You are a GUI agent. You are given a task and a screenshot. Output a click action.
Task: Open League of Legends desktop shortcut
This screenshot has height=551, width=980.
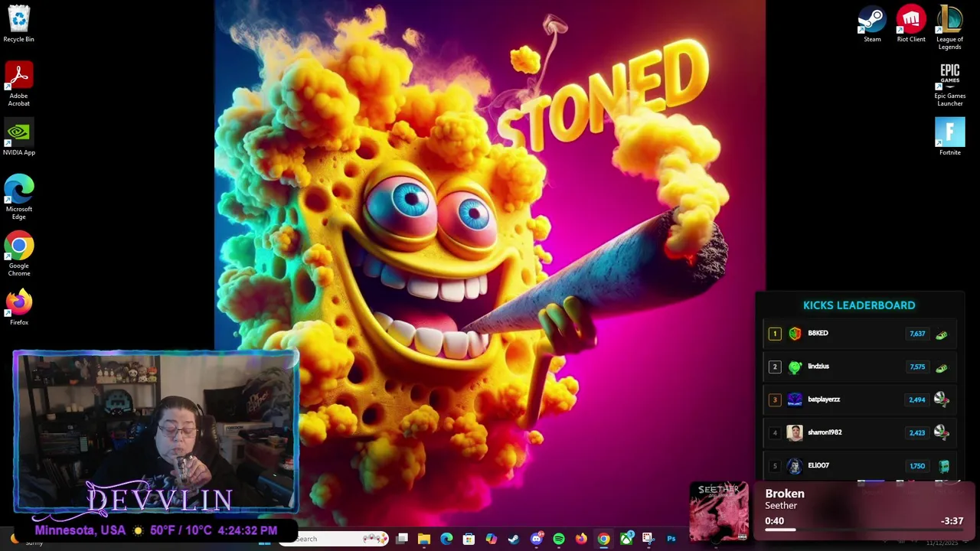tap(949, 28)
